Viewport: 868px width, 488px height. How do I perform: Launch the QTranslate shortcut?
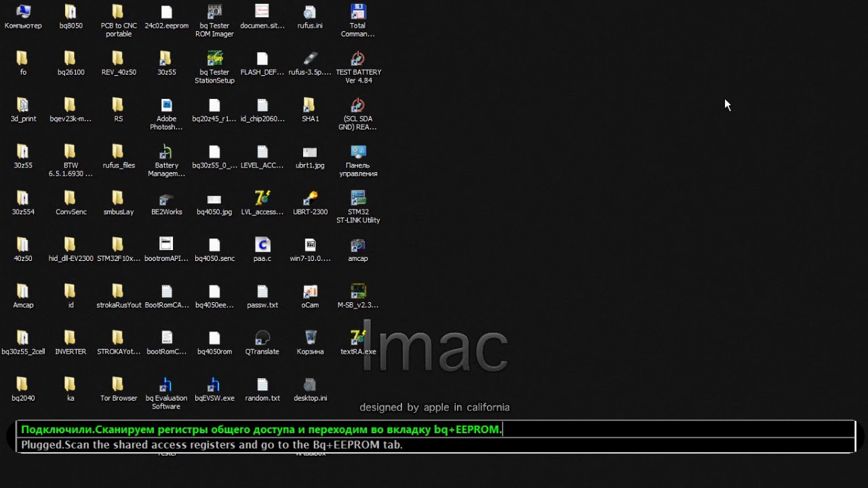262,343
